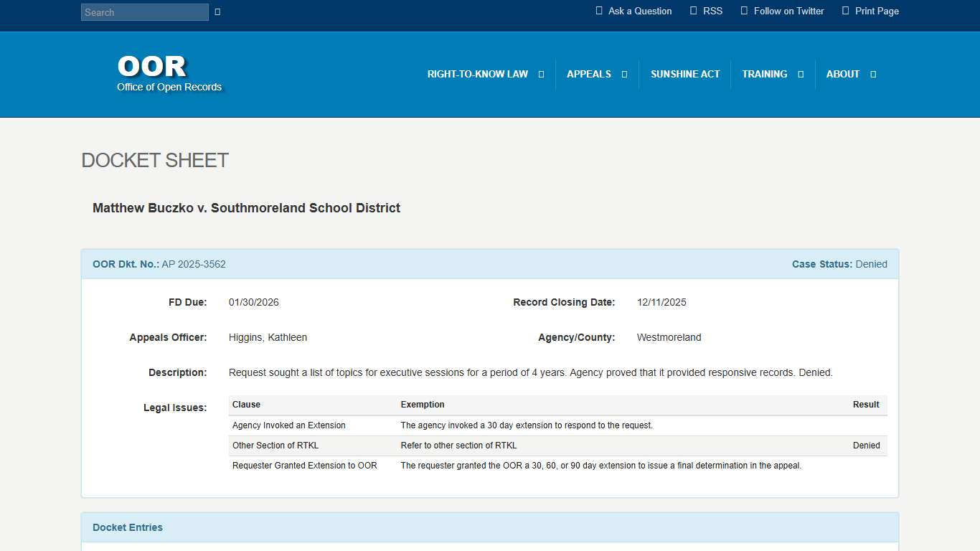The width and height of the screenshot is (980, 551).
Task: Click the Ask a Question link
Action: [640, 11]
